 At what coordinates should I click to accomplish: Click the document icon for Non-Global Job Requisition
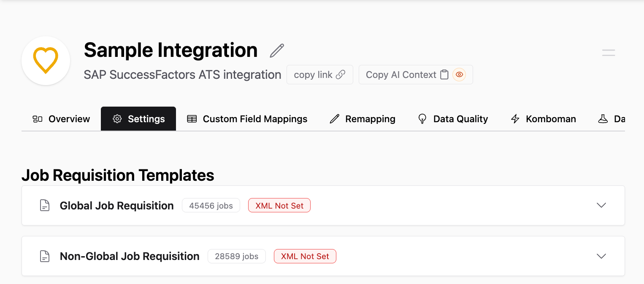click(x=45, y=256)
